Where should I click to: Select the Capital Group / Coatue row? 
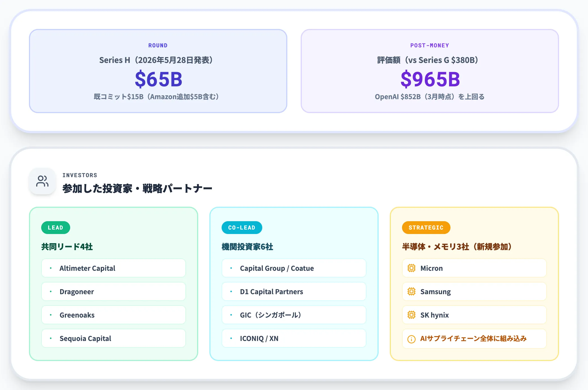tap(294, 268)
